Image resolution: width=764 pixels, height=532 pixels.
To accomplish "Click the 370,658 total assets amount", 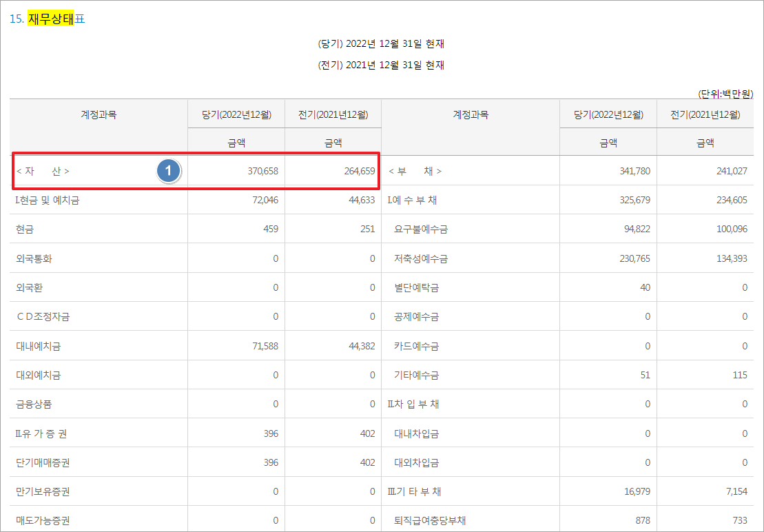I will [261, 171].
